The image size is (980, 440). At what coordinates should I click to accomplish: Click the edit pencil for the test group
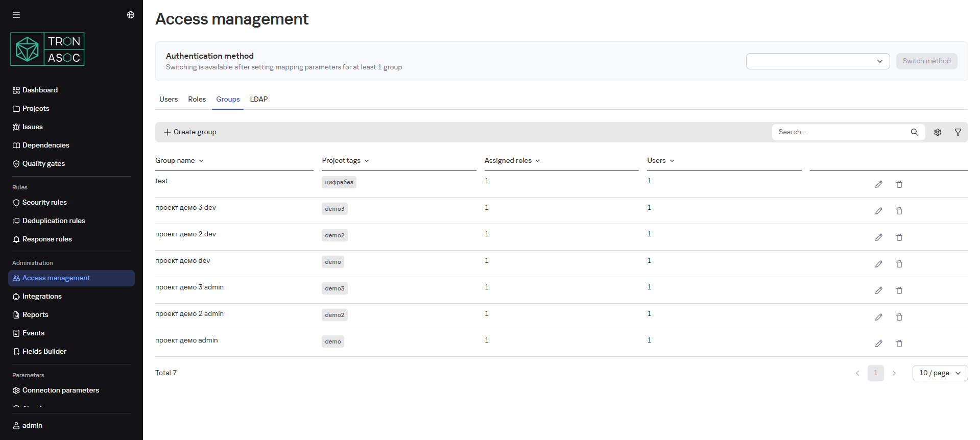[878, 184]
